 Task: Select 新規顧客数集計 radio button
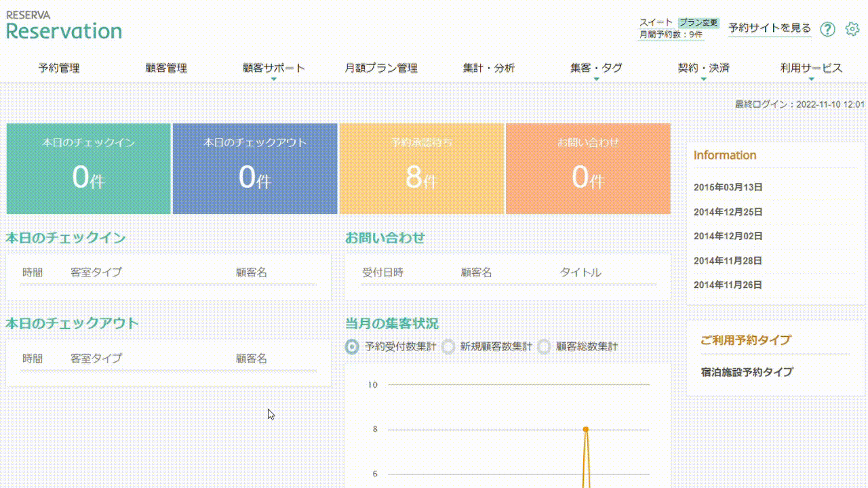448,346
